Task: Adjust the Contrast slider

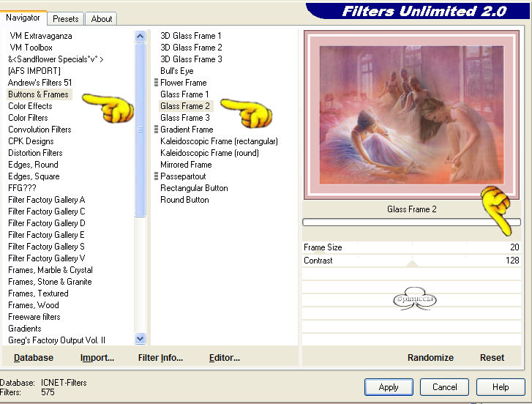Action: (x=411, y=261)
